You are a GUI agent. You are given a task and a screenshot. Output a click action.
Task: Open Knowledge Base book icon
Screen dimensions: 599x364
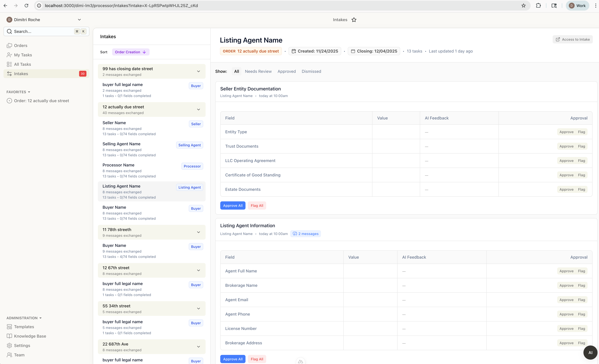click(9, 336)
